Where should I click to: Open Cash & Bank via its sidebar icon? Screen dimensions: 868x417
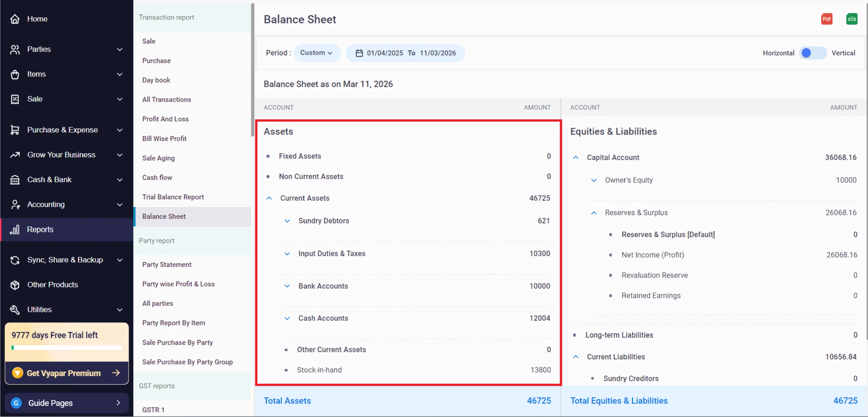point(15,179)
